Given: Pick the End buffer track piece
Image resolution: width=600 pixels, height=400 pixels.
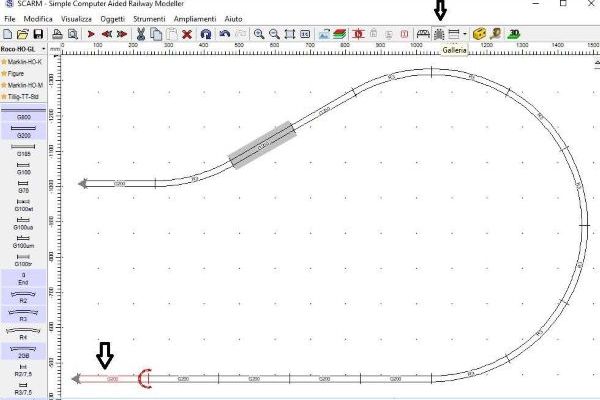Looking at the screenshot, I should (x=23, y=279).
